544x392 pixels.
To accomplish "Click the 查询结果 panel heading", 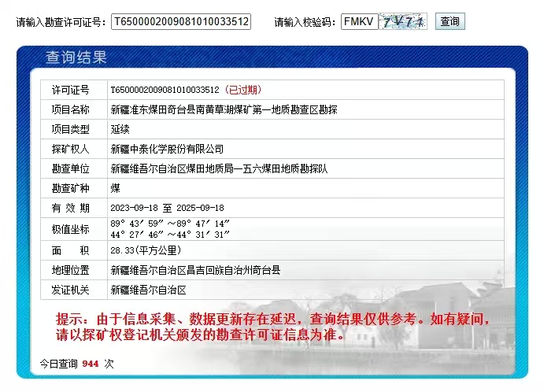I will tap(76, 57).
